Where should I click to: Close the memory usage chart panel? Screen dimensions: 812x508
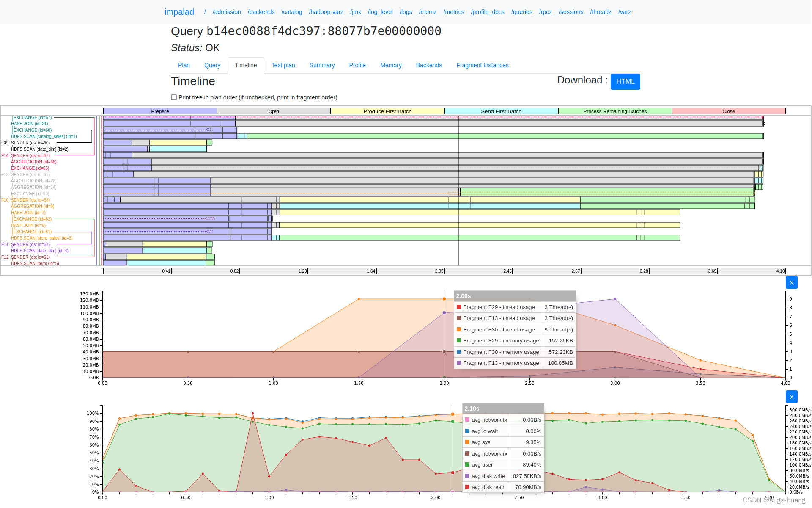[x=791, y=282]
